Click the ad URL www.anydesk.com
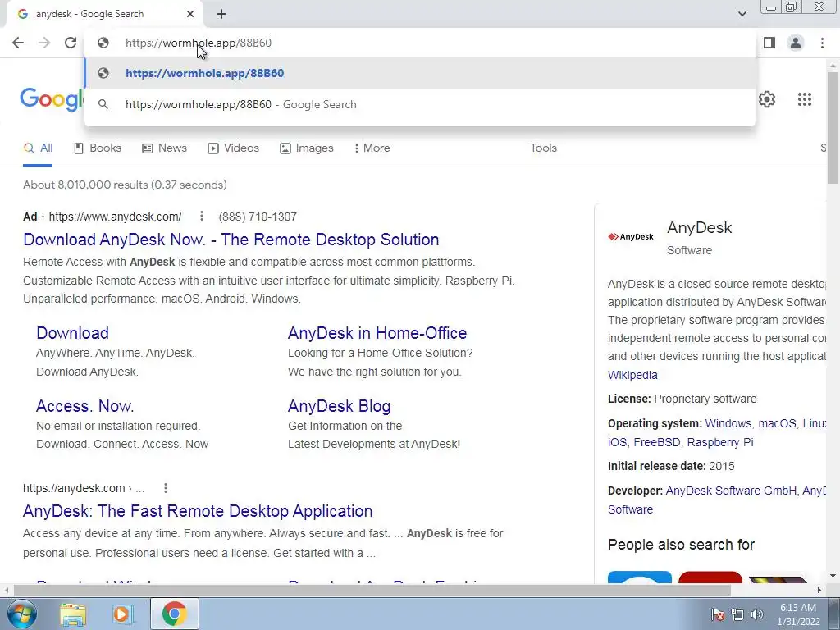 115,217
